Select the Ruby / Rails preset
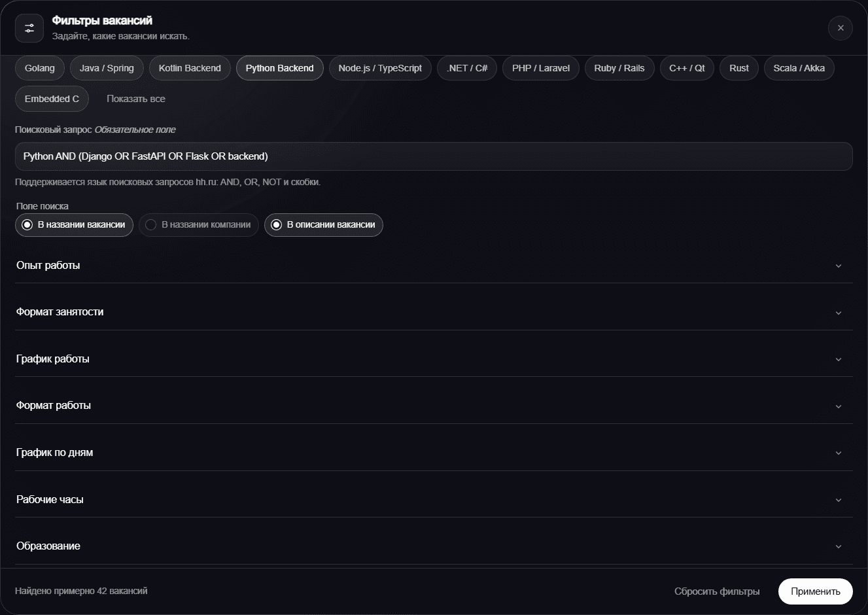868x615 pixels. (619, 68)
